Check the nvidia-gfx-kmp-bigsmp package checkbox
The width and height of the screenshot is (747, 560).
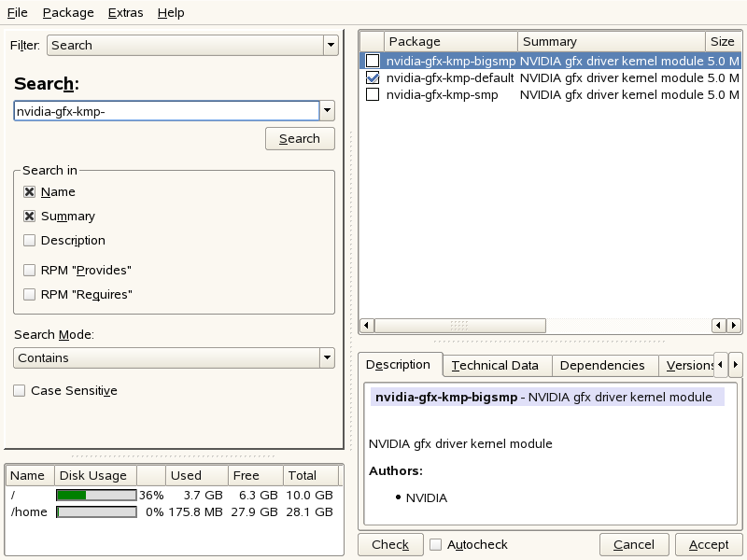373,61
